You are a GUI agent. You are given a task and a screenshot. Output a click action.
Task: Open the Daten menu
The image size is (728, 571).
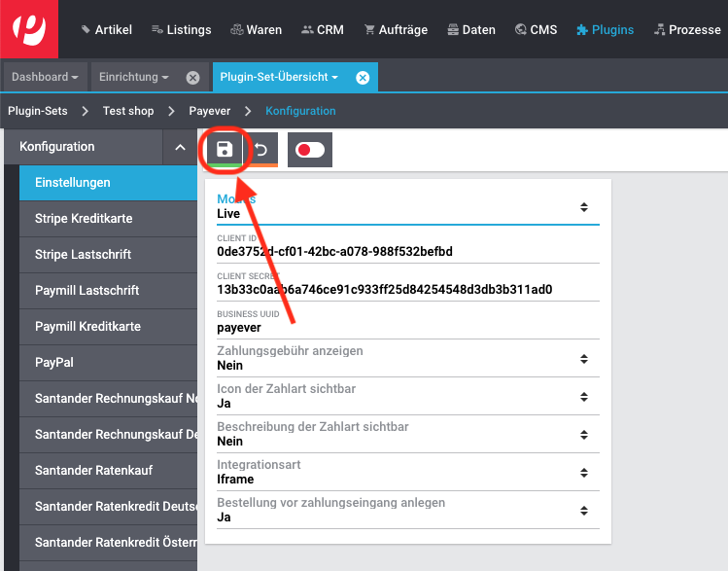[x=471, y=30]
